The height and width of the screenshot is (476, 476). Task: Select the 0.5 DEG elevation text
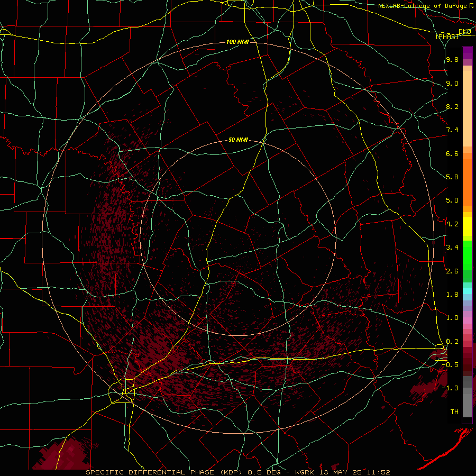coord(264,472)
